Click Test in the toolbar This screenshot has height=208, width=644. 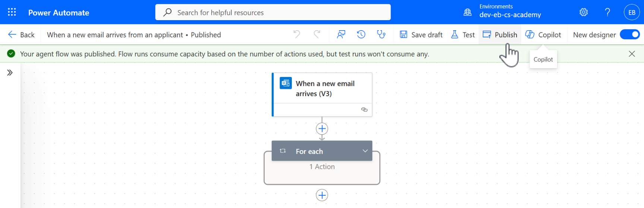(x=463, y=35)
